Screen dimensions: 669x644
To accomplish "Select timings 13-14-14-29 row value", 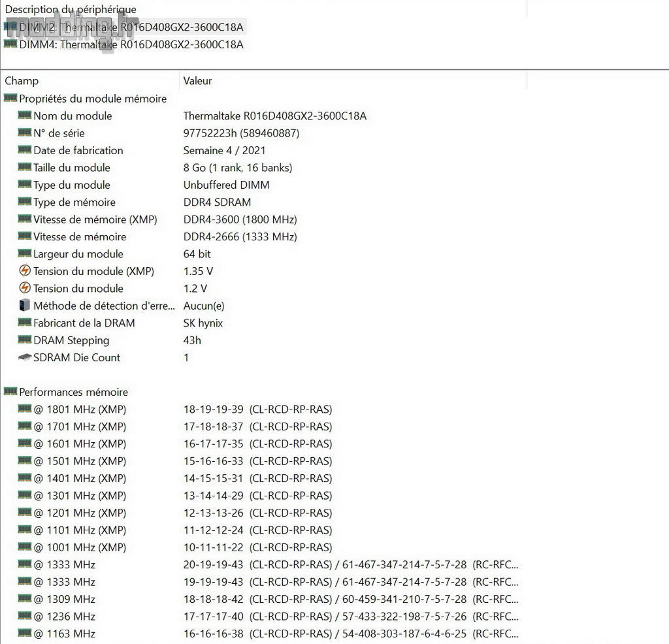I will click(257, 496).
